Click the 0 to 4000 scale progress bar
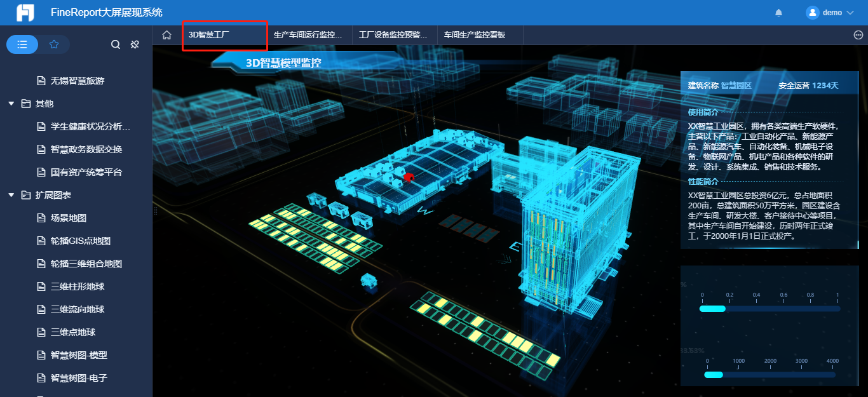868x397 pixels. [x=770, y=375]
